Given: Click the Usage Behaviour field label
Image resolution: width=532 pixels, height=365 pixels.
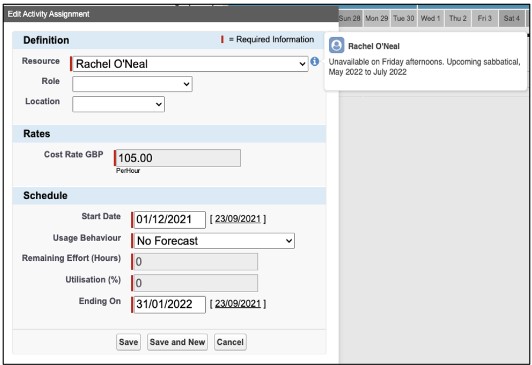Looking at the screenshot, I should tap(87, 238).
